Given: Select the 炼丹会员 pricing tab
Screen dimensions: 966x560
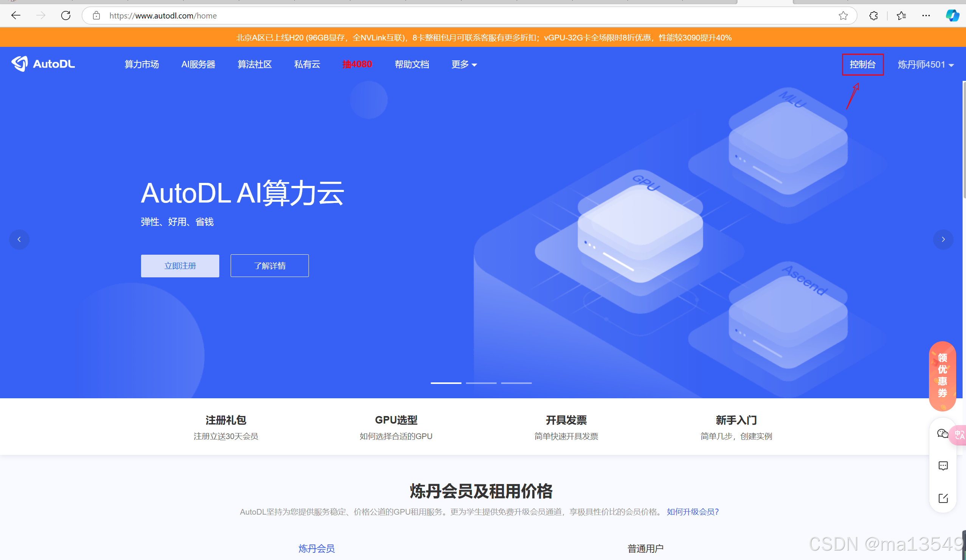Looking at the screenshot, I should [316, 549].
